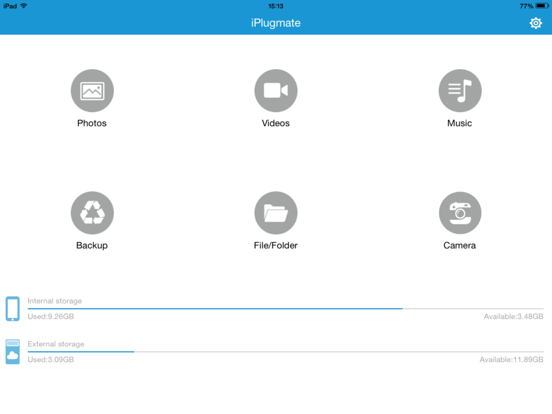This screenshot has width=552, height=414.
Task: Click Used:3.09GB text
Action: 51,359
